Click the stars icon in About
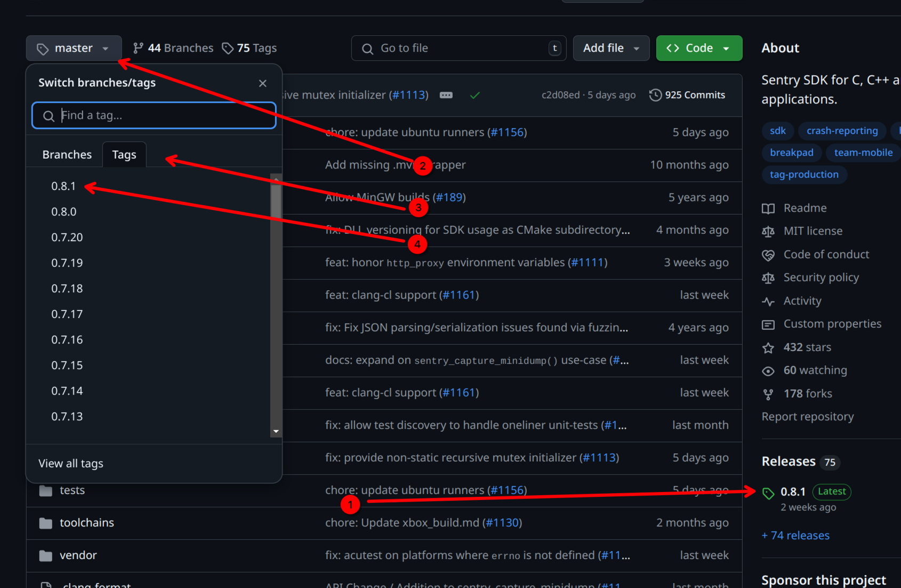 [x=768, y=348]
